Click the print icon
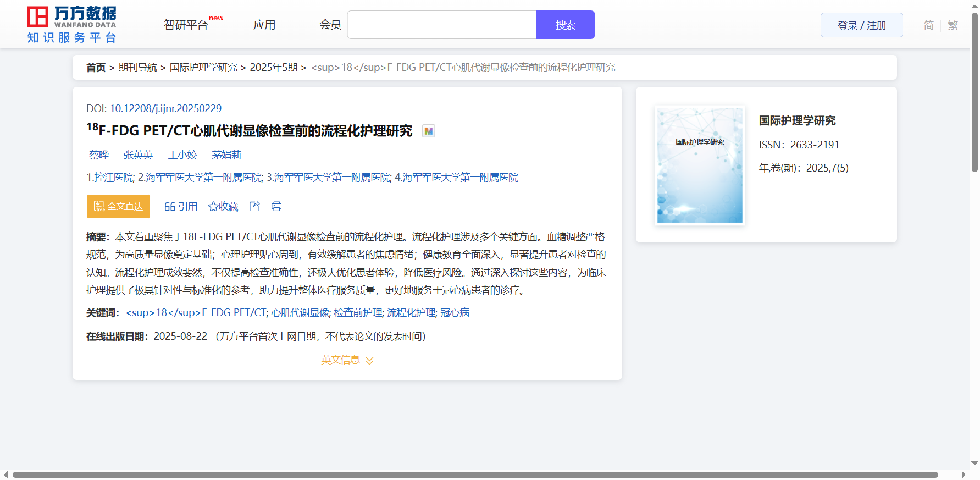 (x=276, y=206)
